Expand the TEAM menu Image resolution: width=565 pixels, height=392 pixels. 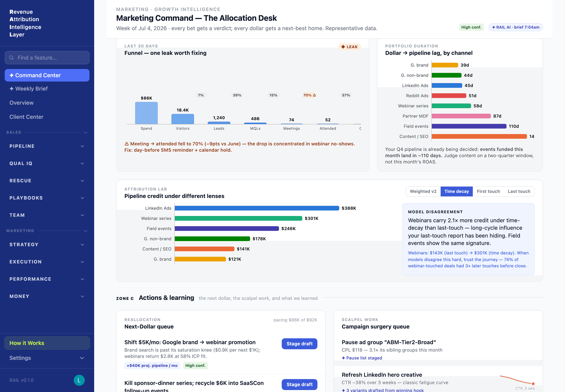(x=47, y=215)
